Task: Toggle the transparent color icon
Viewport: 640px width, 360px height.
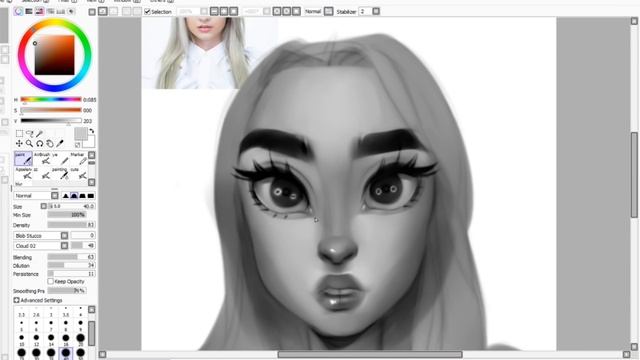Action: pyautogui.click(x=78, y=145)
